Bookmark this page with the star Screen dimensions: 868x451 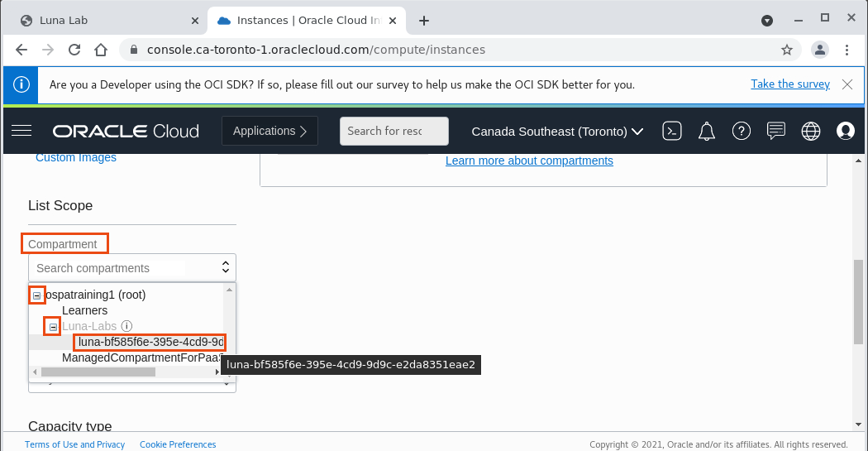787,50
